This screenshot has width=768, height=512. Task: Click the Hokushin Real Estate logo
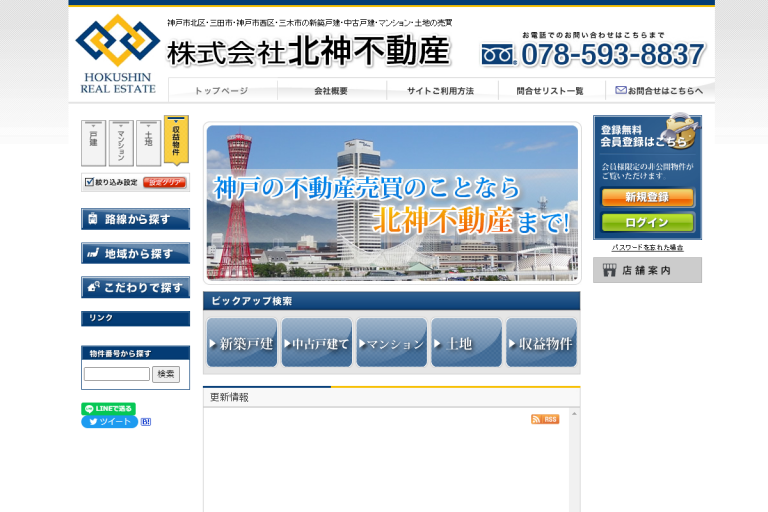(x=118, y=54)
